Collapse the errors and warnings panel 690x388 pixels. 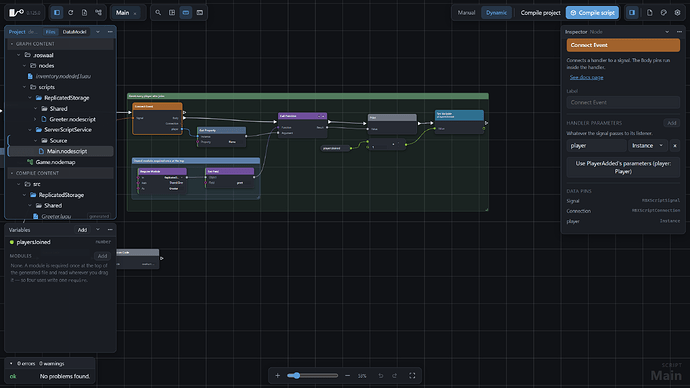pyautogui.click(x=11, y=364)
